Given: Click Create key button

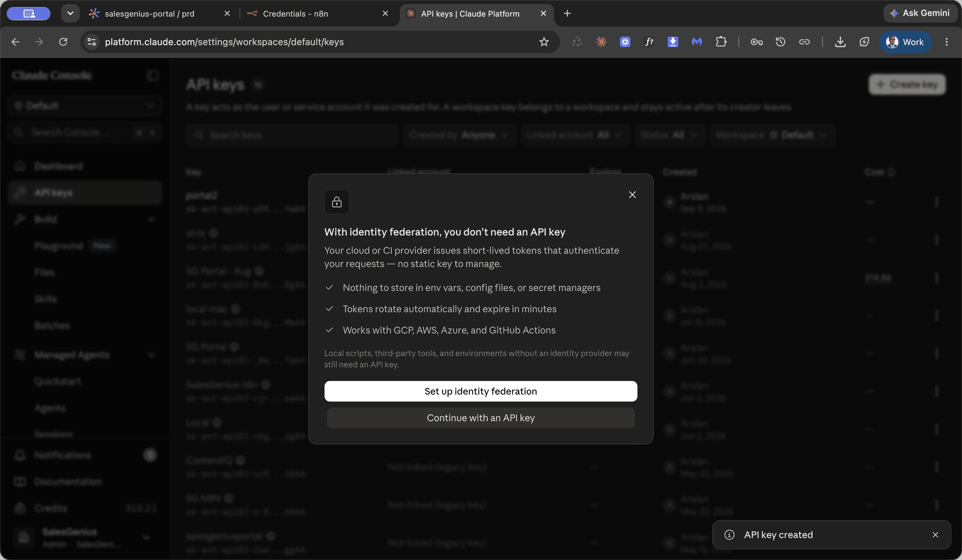Looking at the screenshot, I should point(907,84).
